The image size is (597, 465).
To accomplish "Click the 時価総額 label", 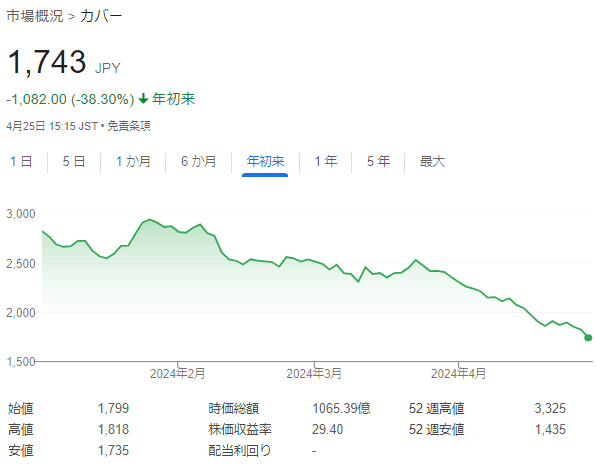I will coord(233,409).
